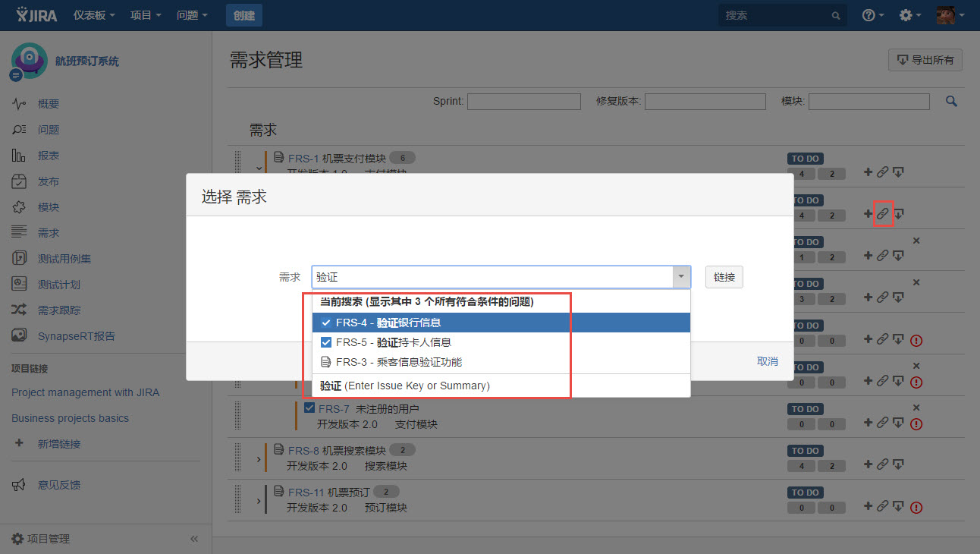Screen dimensions: 980x554
Task: Focus the 需求 input containing 验证
Action: tap(492, 277)
